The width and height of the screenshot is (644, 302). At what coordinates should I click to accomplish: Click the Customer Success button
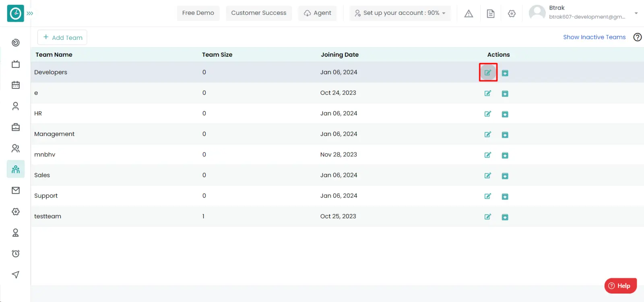point(259,13)
